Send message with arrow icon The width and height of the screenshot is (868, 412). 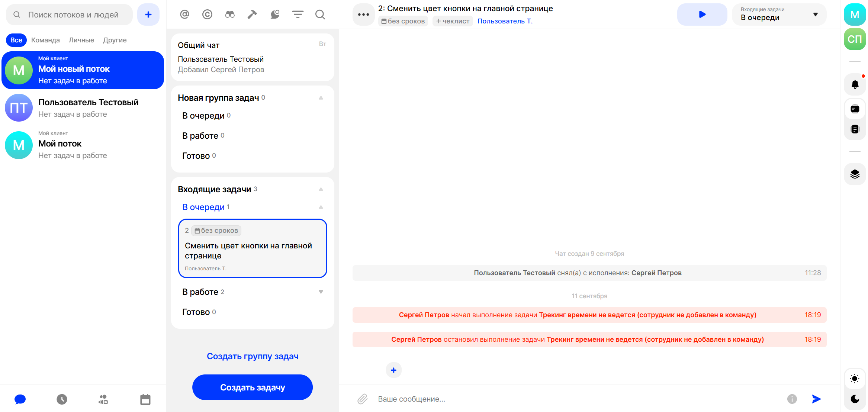coord(816,399)
